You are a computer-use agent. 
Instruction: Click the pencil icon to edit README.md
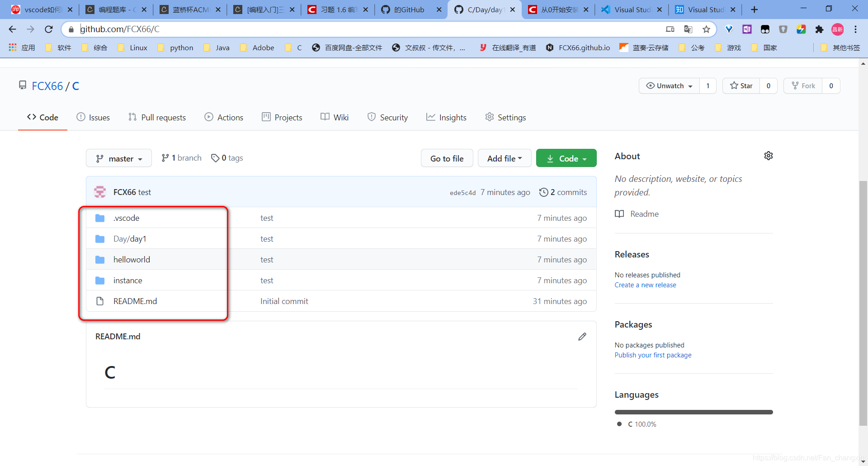[x=582, y=336]
